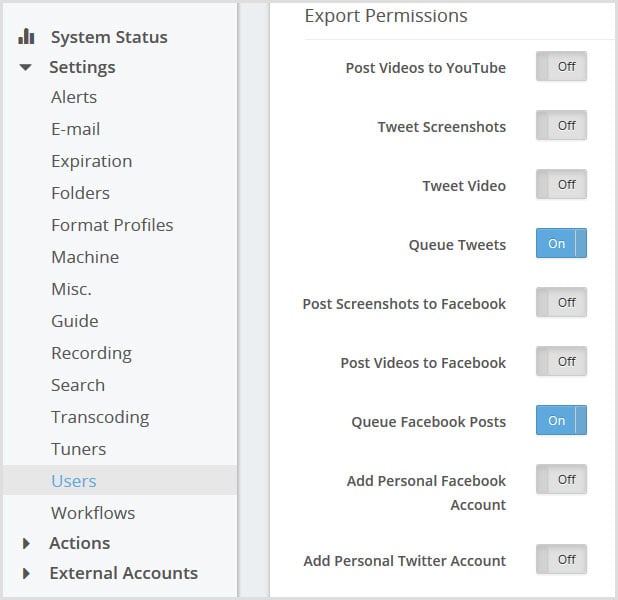This screenshot has width=618, height=600.
Task: Switch on Post Videos to Facebook
Action: [x=561, y=362]
